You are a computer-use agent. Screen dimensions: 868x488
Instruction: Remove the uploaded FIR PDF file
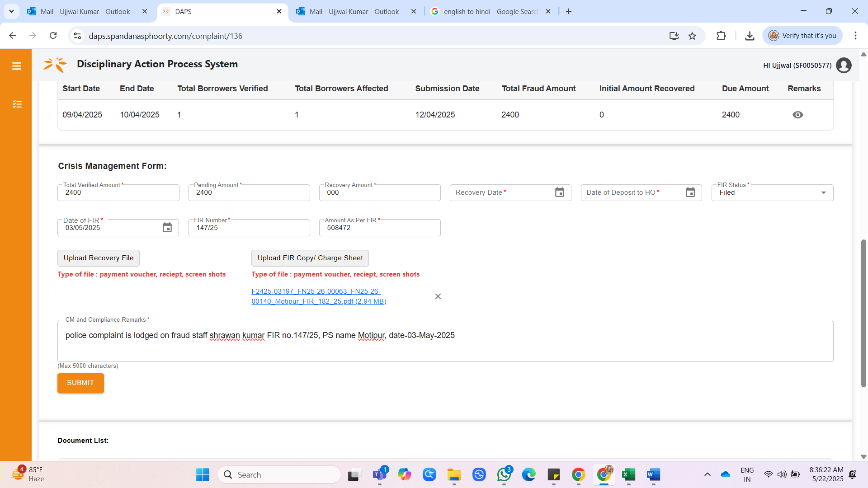point(438,296)
